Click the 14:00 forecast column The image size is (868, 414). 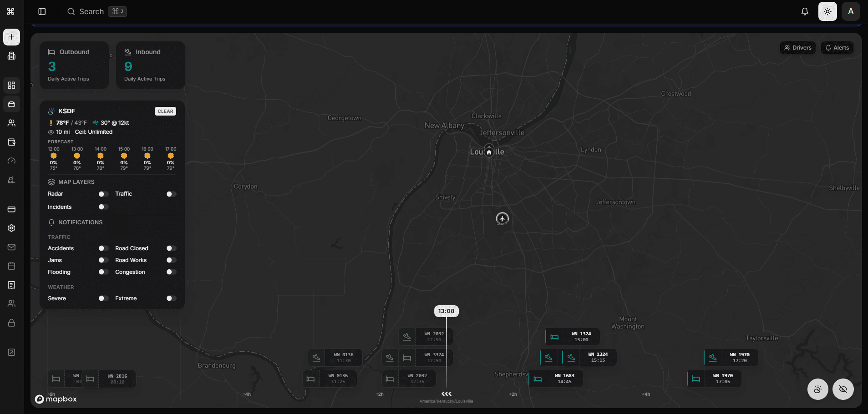(101, 158)
